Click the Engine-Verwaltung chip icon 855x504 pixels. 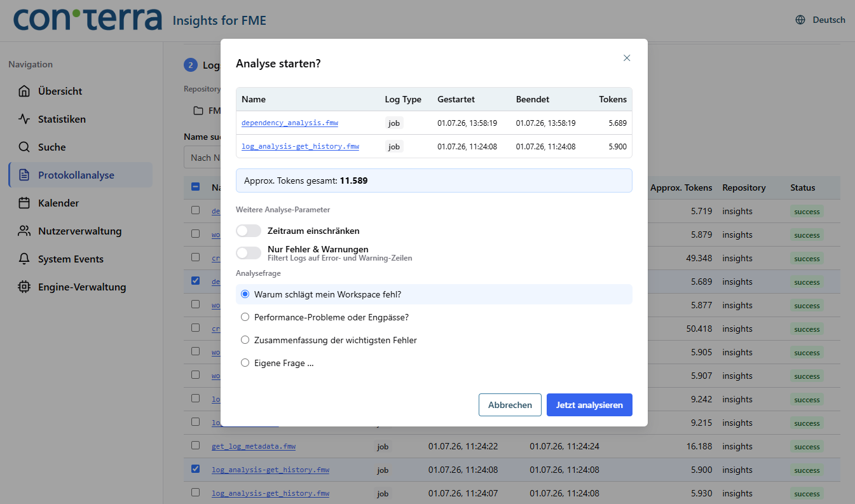coord(24,287)
